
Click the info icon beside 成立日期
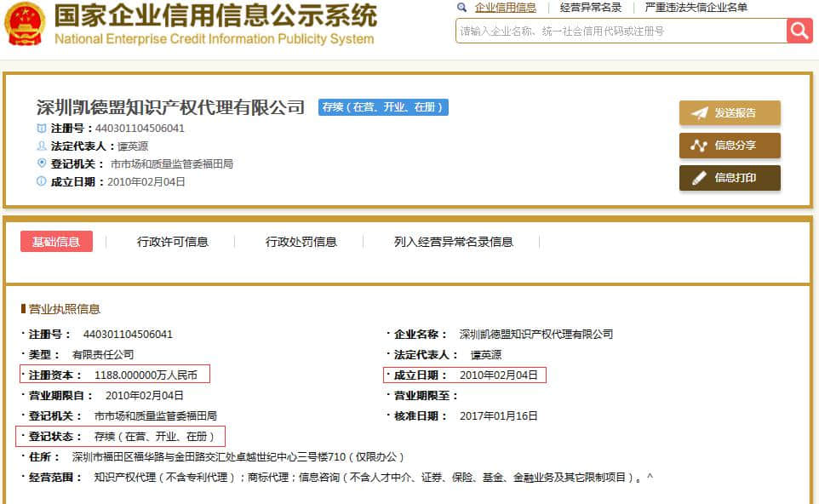(x=42, y=181)
